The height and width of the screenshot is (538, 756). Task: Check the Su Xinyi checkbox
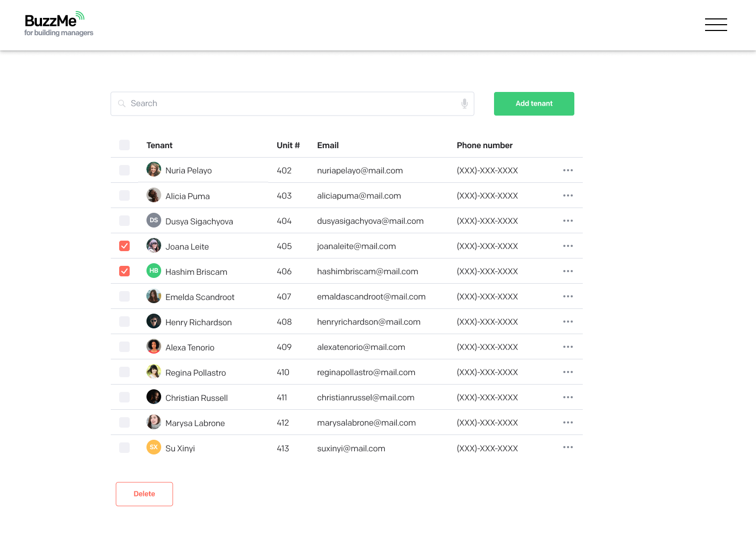click(x=124, y=448)
